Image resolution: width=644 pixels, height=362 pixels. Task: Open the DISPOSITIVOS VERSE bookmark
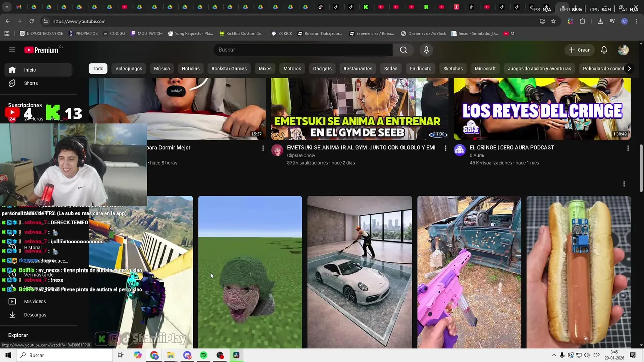tap(41, 34)
